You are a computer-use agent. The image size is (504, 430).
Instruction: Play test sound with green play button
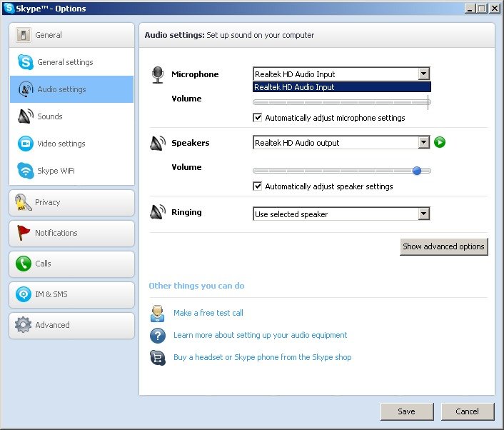(440, 142)
